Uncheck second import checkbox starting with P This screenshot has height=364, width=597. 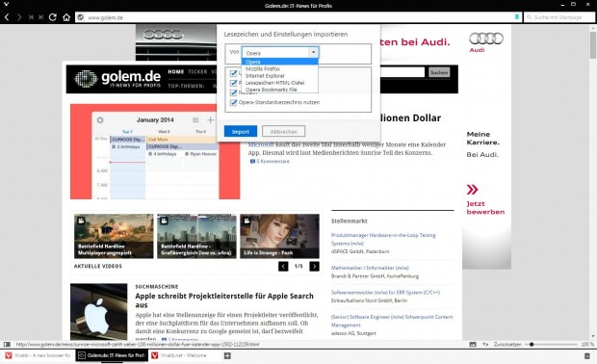233,83
